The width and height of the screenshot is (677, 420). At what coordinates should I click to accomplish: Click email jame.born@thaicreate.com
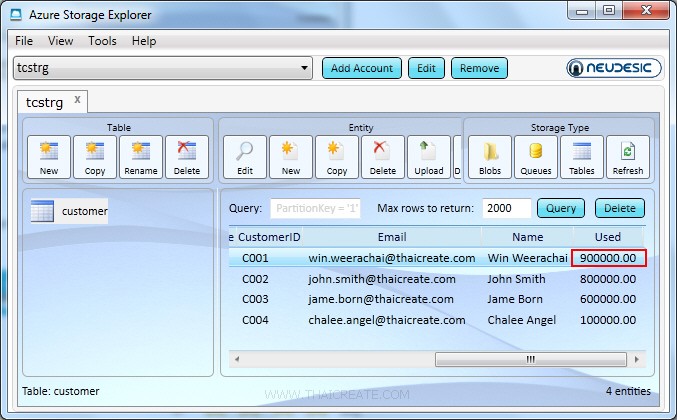(x=381, y=299)
